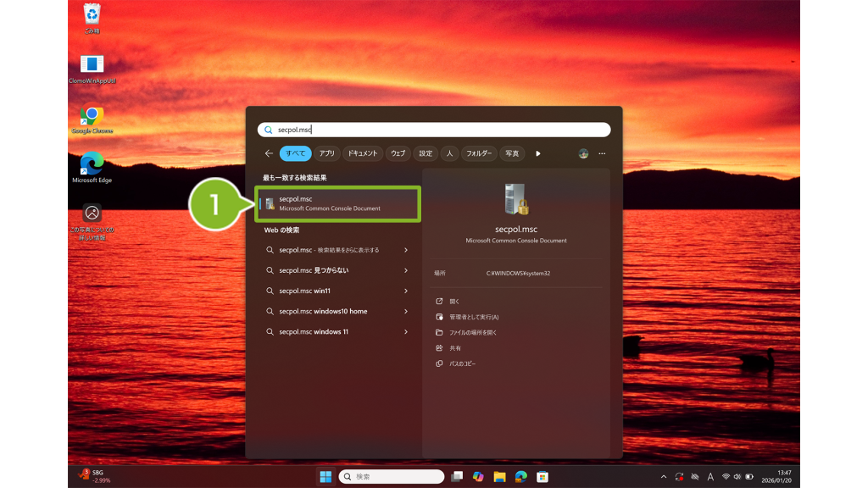Image resolution: width=868 pixels, height=488 pixels.
Task: Show hidden system tray icons chevron
Action: point(664,477)
